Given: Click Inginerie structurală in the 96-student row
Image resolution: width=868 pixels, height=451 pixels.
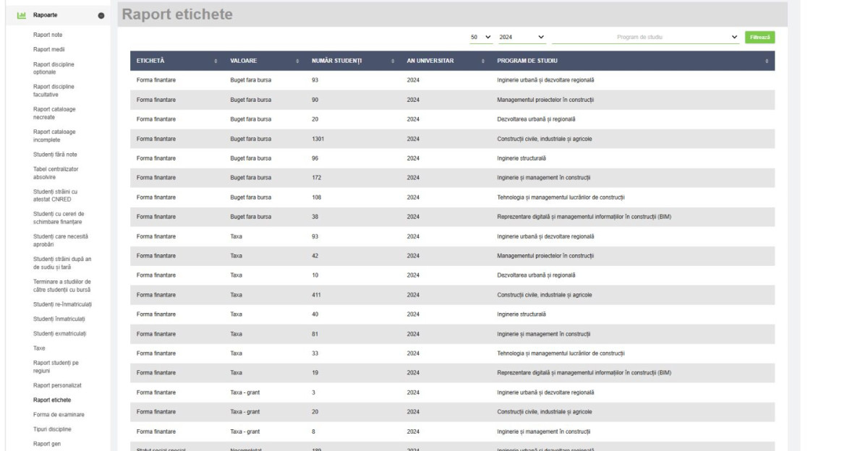Looking at the screenshot, I should pos(522,158).
